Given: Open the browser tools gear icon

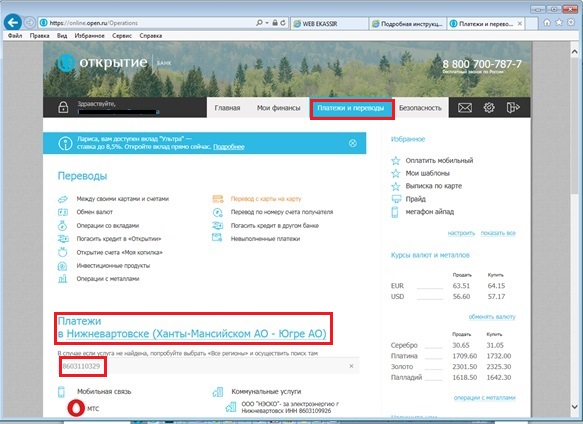Looking at the screenshot, I should (571, 23).
